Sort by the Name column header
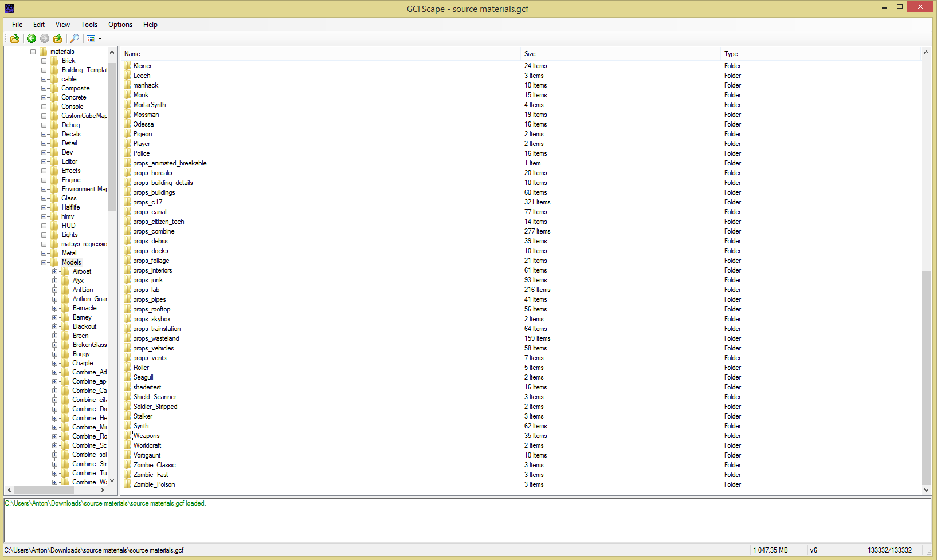 (x=321, y=54)
